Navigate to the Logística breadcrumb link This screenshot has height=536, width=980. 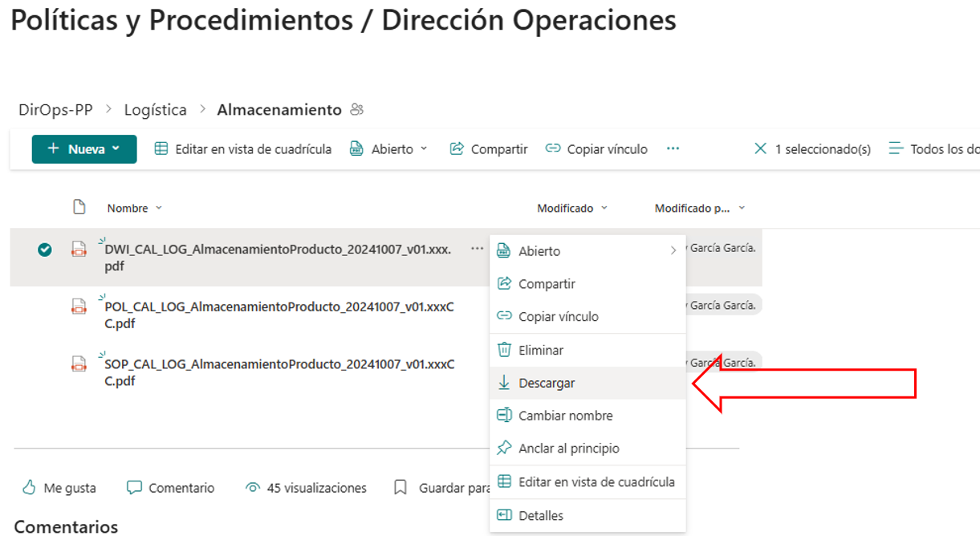point(155,110)
